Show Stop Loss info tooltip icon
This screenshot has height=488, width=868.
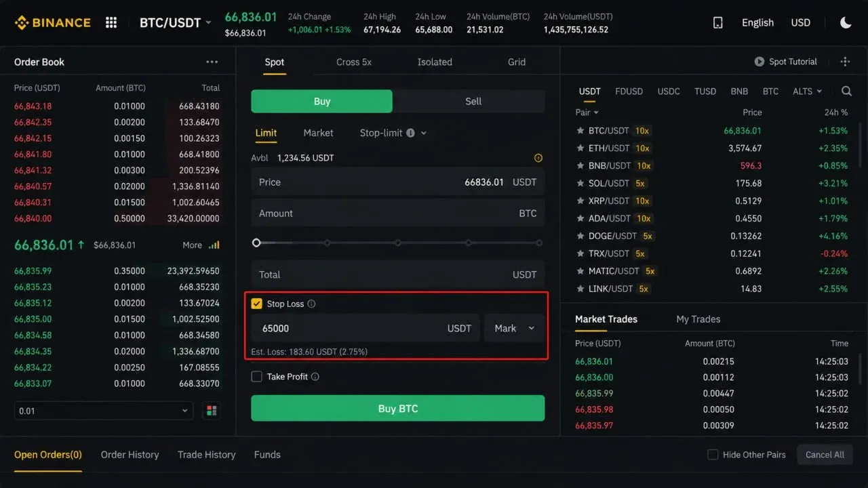tap(311, 304)
